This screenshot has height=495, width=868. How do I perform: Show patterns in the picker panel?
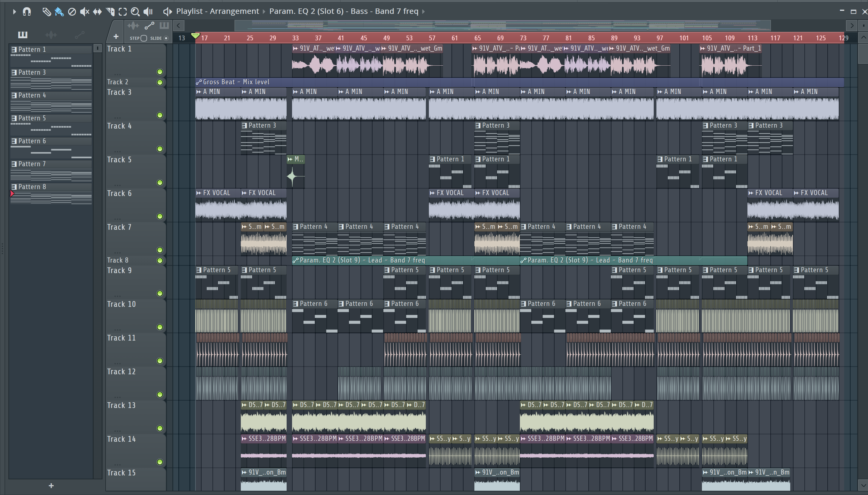tap(23, 34)
